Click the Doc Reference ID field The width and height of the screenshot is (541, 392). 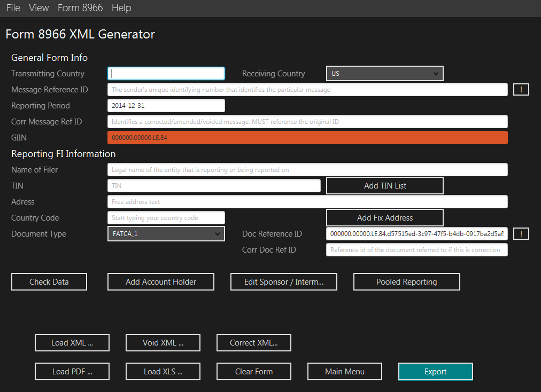[x=417, y=234]
